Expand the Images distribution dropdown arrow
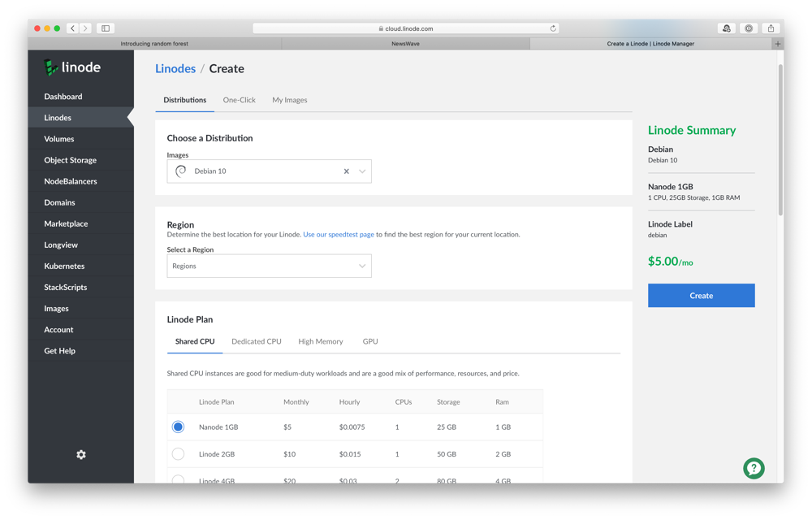 [362, 171]
